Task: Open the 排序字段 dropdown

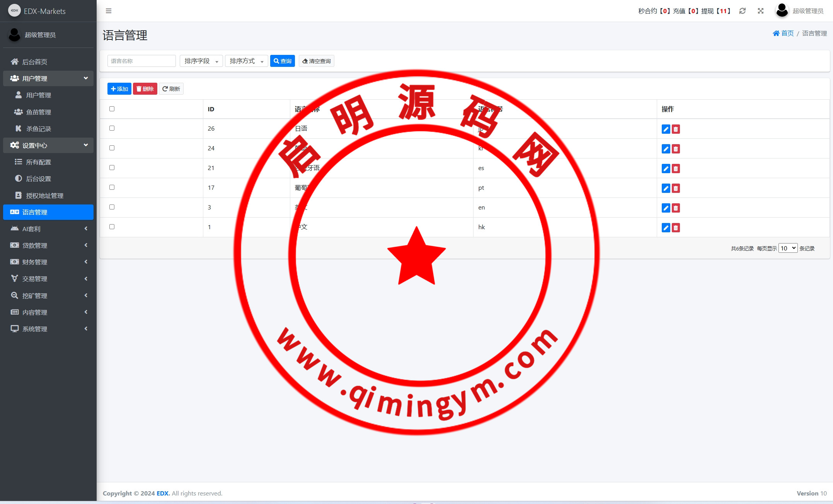Action: point(201,61)
